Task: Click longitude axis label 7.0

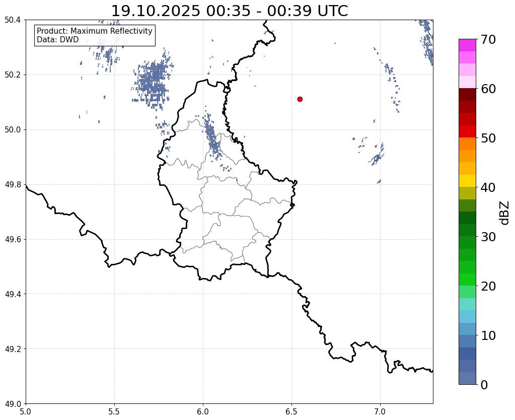Action: click(380, 412)
